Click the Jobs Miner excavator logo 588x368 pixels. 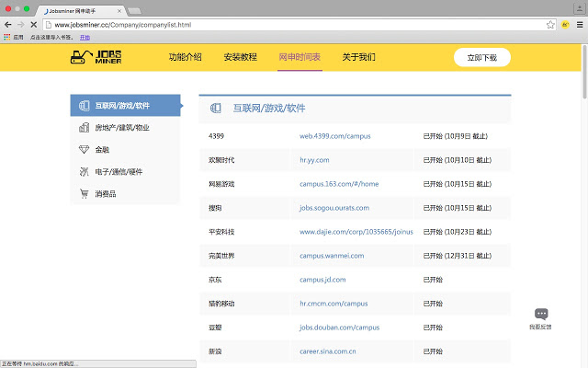click(x=96, y=57)
